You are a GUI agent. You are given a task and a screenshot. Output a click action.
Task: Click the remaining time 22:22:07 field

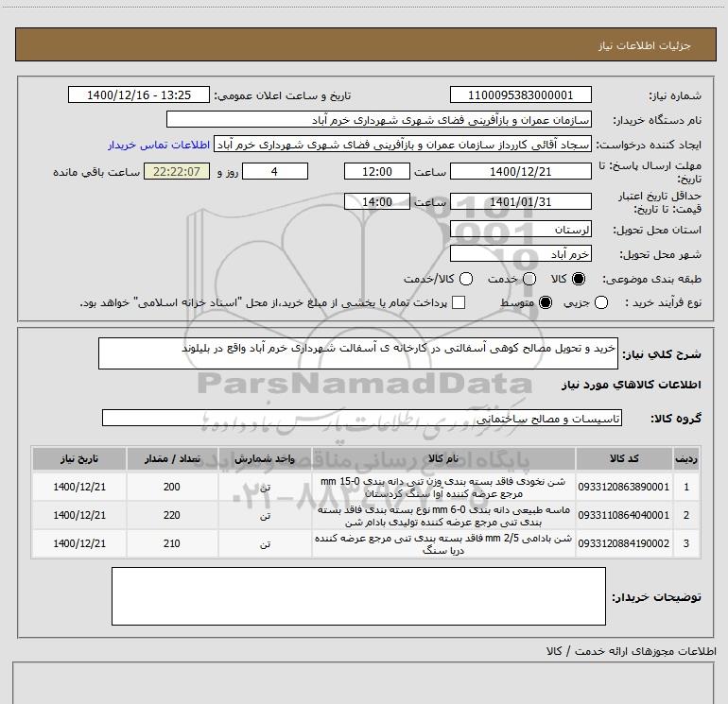(177, 172)
